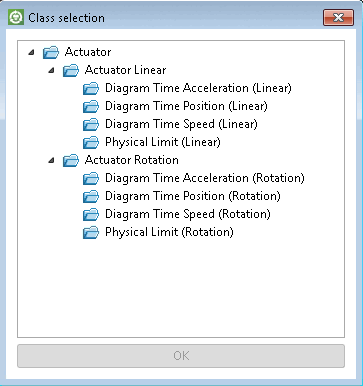This screenshot has width=363, height=386.
Task: Collapse the Actuator Linear branch
Action: (x=51, y=70)
